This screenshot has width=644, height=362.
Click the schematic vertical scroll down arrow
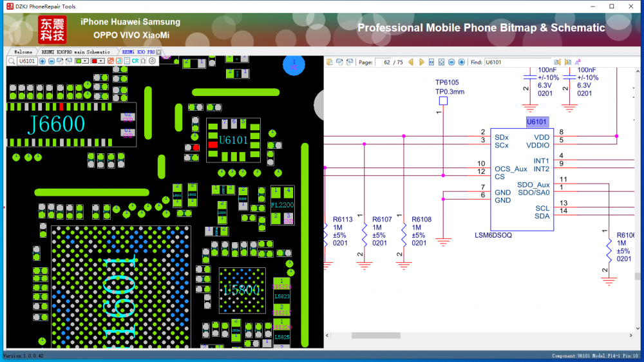638,329
